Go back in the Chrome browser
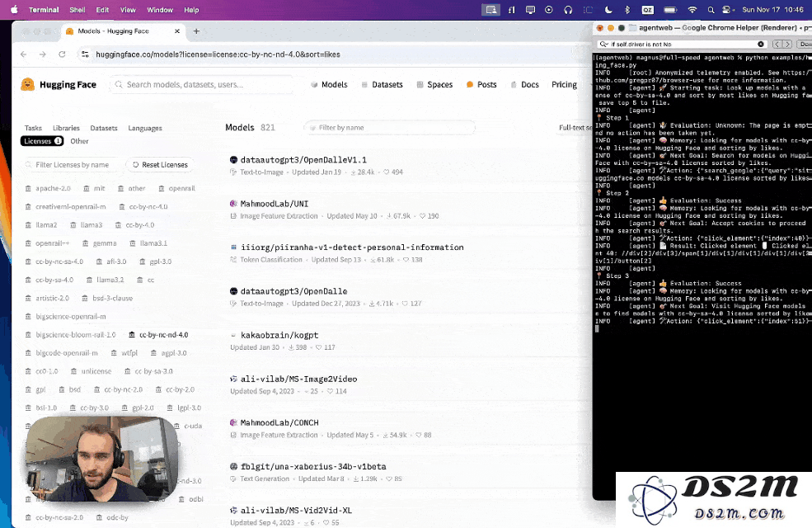Screen dimensions: 812x528 (24, 54)
